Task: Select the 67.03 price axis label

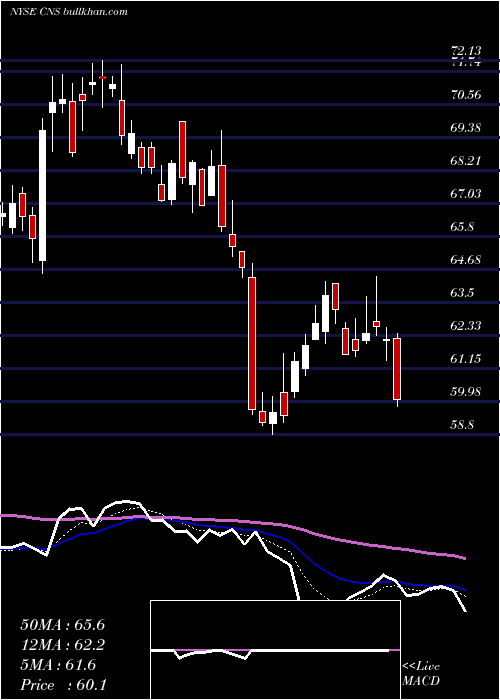Action: (466, 193)
